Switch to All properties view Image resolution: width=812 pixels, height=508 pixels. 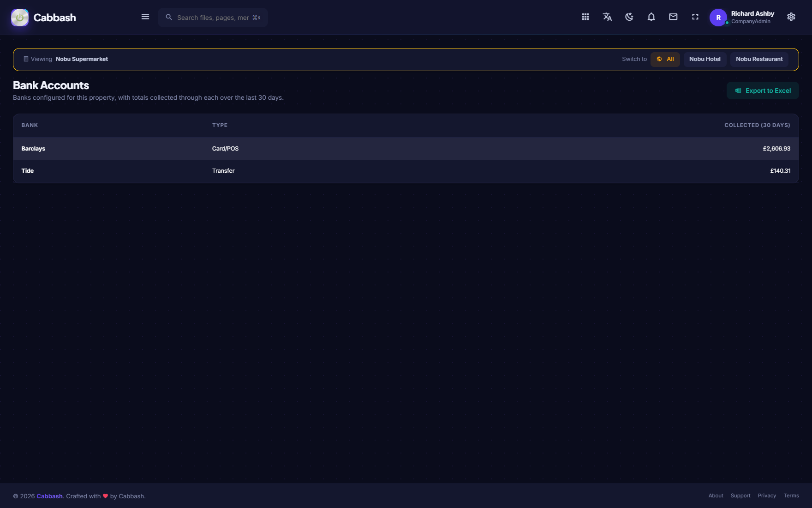[x=665, y=59]
